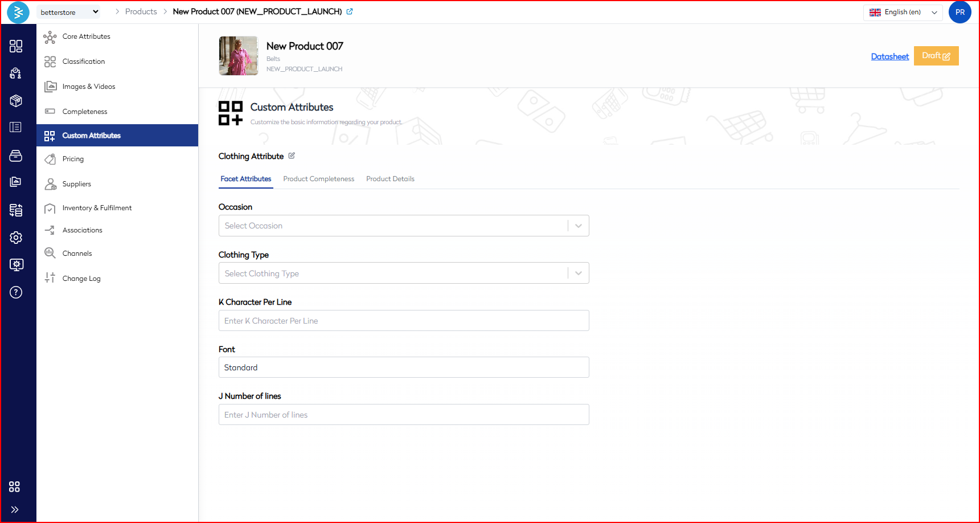Image resolution: width=980 pixels, height=523 pixels.
Task: Open the Select Clothing Type dropdown
Action: [403, 273]
